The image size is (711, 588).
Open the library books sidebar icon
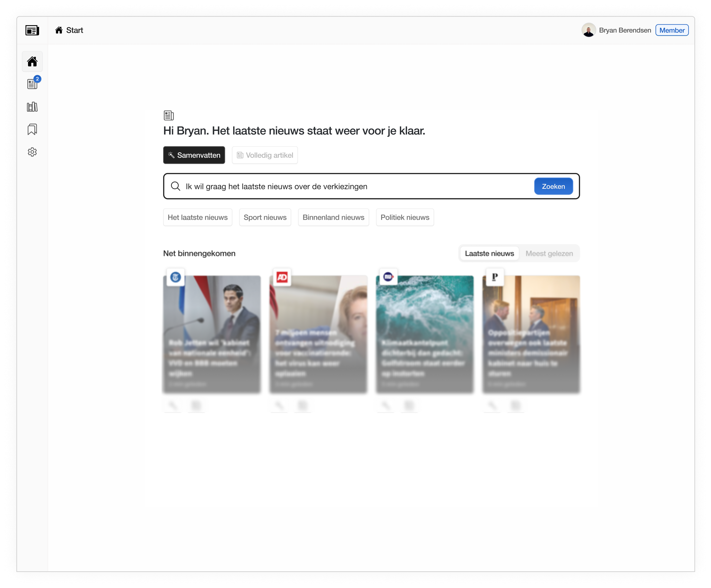[32, 106]
